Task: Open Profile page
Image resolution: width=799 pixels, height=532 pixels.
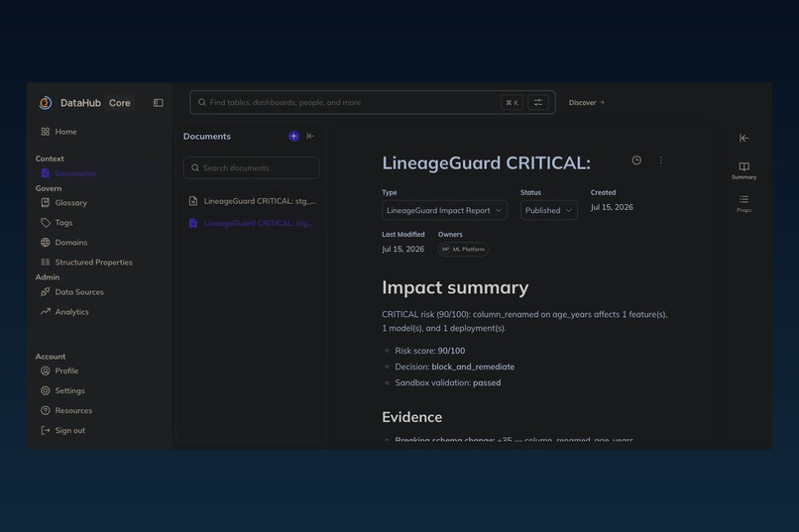Action: (x=66, y=371)
